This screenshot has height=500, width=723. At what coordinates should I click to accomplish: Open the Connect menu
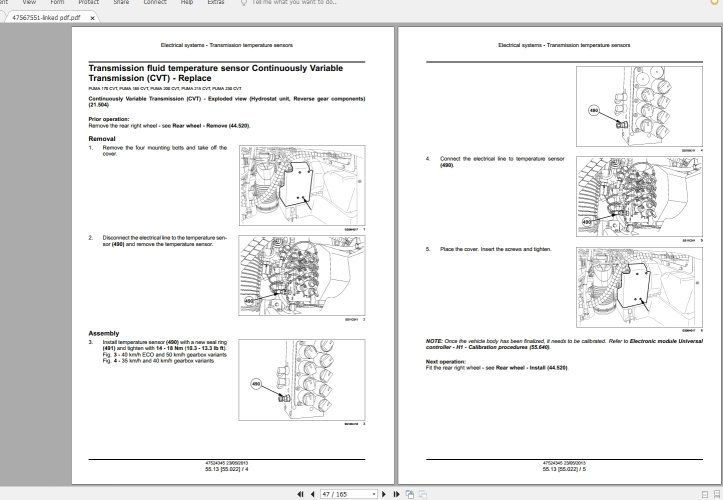pos(155,2)
